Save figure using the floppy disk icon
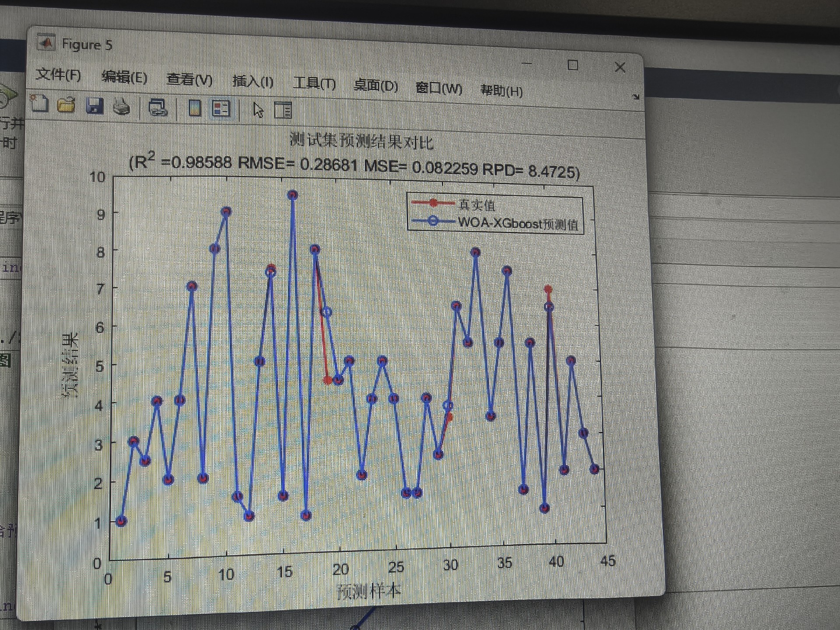 [x=94, y=106]
